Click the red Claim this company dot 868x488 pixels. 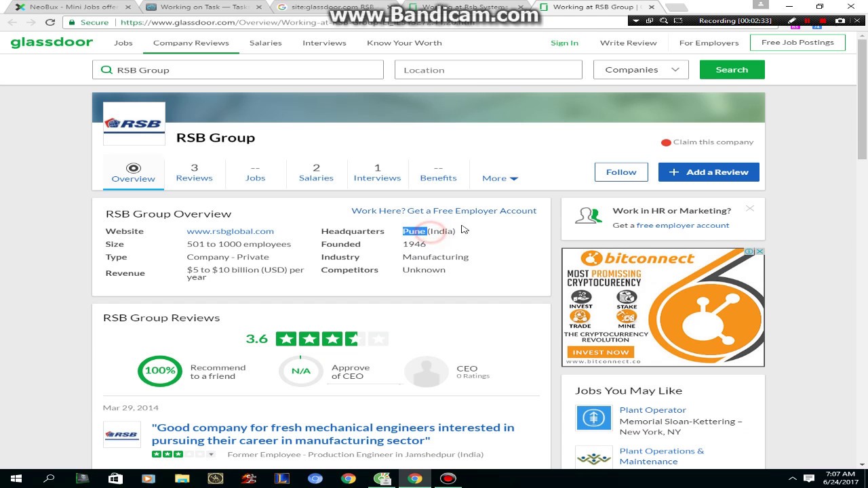tap(666, 142)
